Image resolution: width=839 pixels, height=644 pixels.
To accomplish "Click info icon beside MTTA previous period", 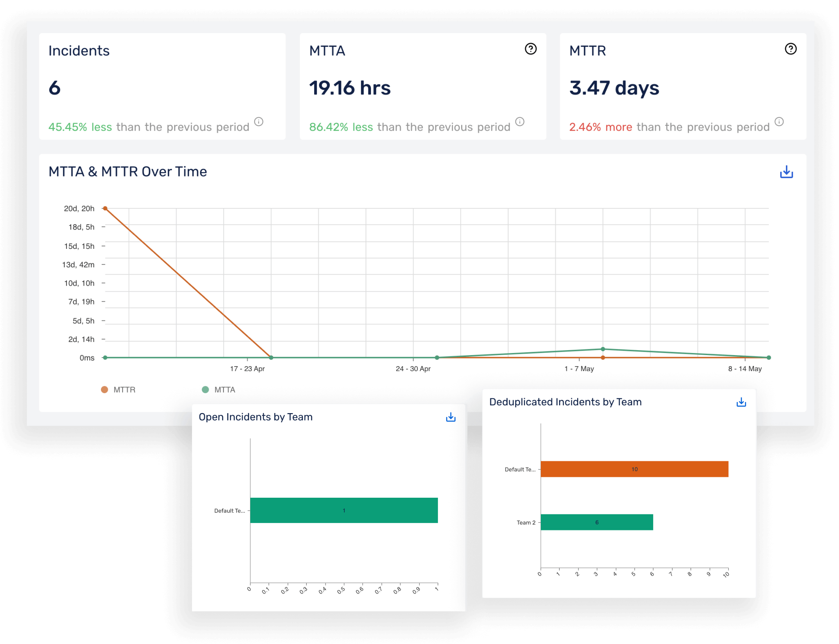I will click(520, 122).
